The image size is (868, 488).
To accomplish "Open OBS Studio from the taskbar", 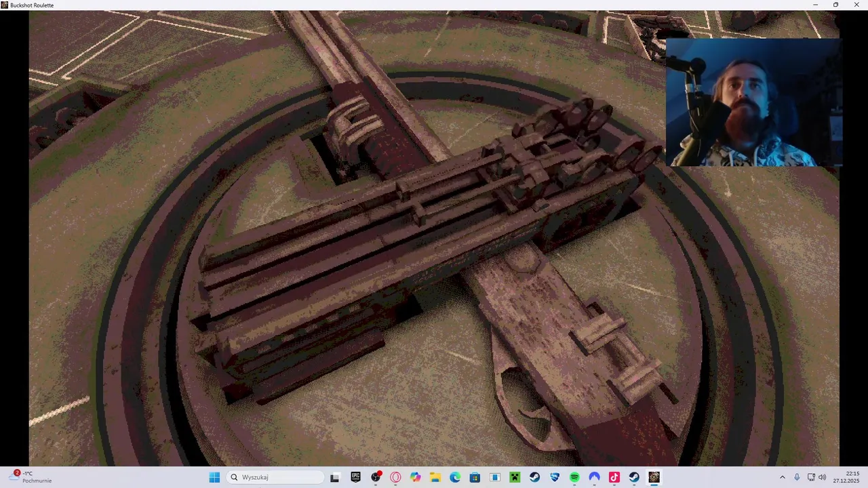I will coord(376,477).
